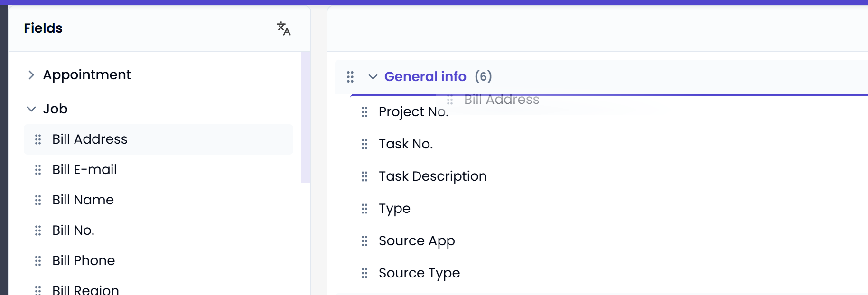Click the drag handle beside Bill E-mail

click(x=38, y=170)
